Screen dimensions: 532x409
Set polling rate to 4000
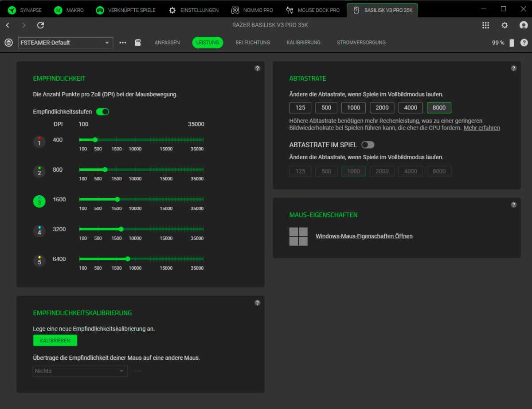(411, 107)
